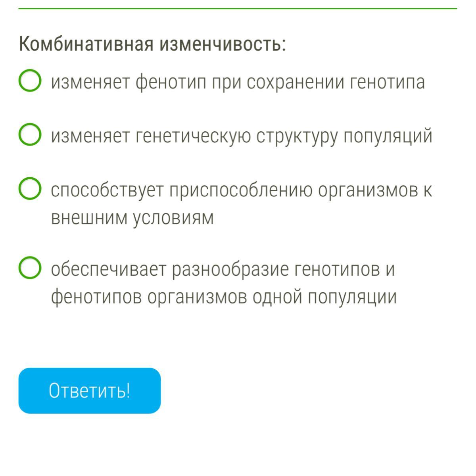Click the word 'изменчивость:' in the heading
The width and height of the screenshot is (476, 476).
click(223, 44)
